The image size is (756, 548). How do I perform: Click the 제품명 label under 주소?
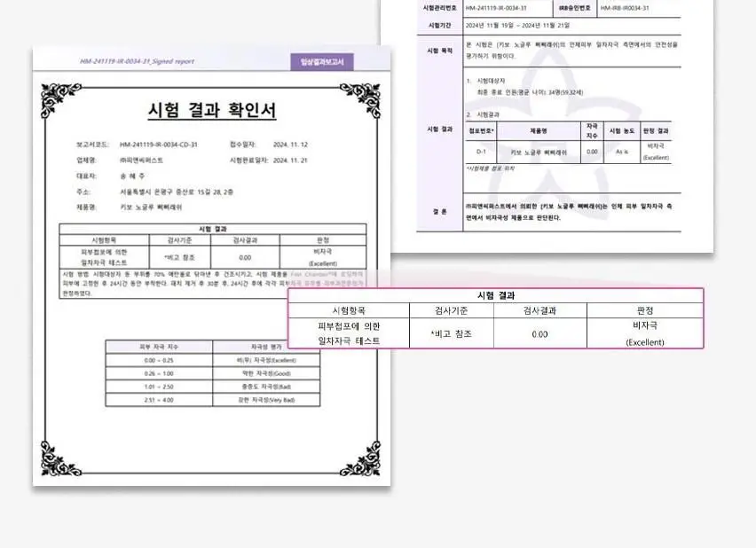[86, 207]
